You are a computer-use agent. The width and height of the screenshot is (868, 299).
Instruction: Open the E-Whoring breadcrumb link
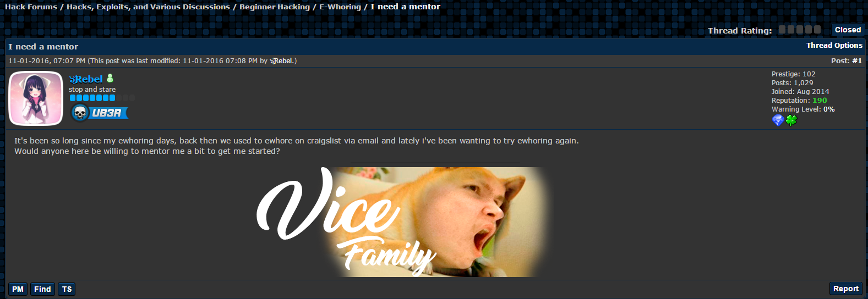tap(340, 7)
